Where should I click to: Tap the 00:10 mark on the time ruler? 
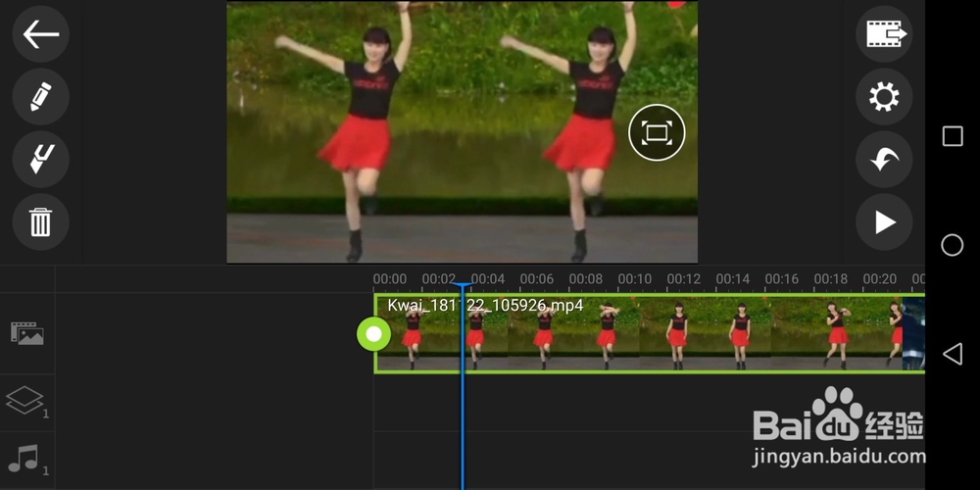[x=634, y=278]
